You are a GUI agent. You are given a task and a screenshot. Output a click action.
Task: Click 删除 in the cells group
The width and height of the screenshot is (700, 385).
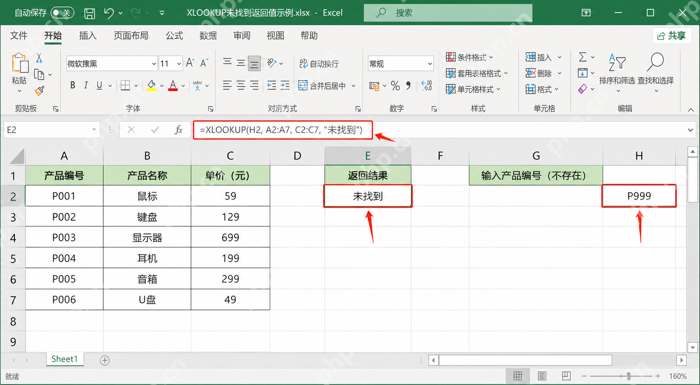tap(543, 73)
